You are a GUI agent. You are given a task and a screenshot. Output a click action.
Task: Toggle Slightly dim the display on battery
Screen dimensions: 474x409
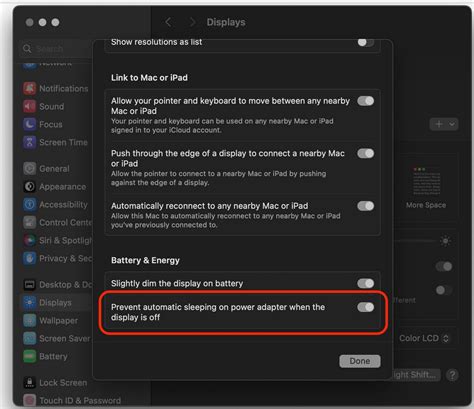366,283
